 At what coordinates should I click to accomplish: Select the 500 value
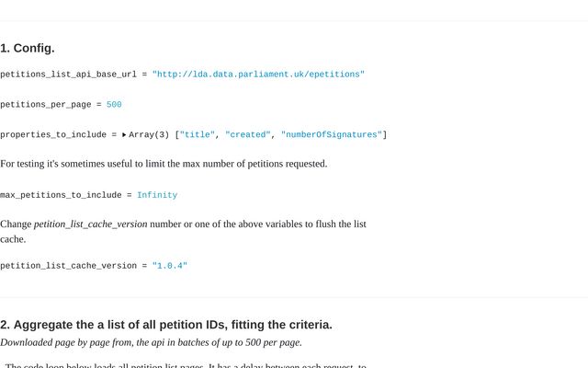[x=114, y=105]
